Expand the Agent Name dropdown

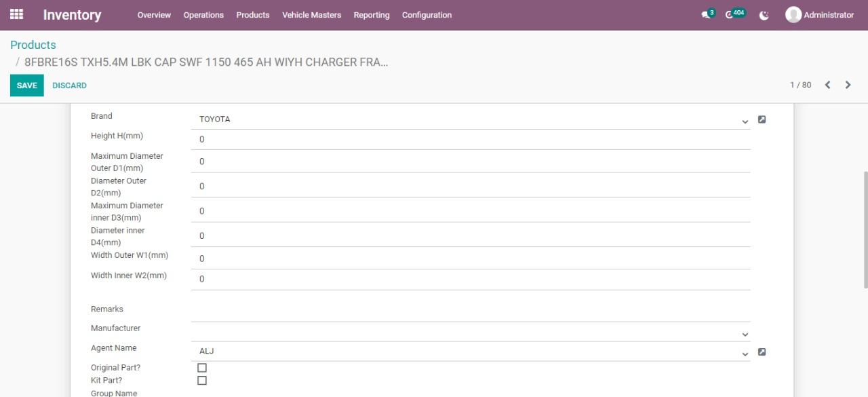[745, 354]
